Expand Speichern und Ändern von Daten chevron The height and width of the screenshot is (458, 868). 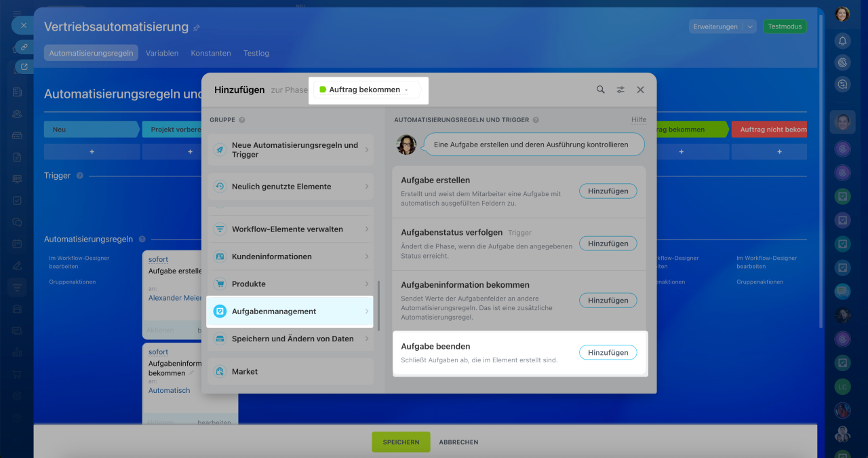point(367,339)
